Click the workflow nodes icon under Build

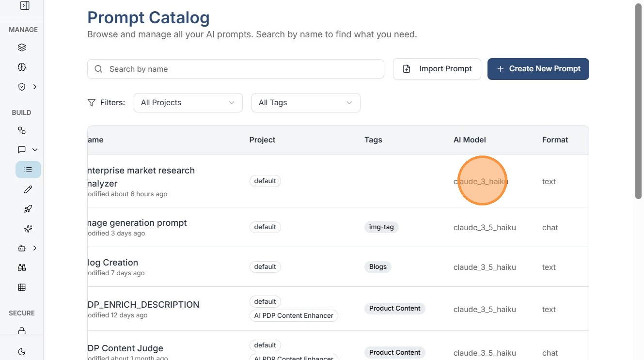22,130
